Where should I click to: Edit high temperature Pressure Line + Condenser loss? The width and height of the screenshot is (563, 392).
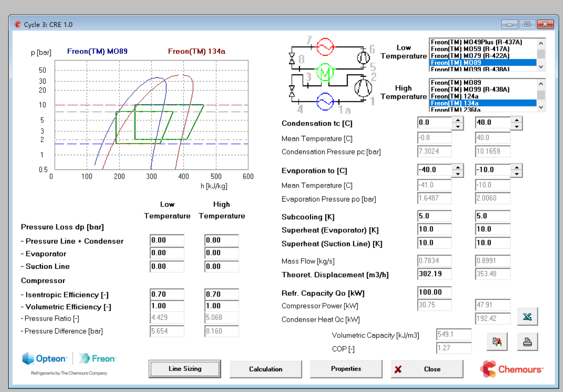pos(222,241)
